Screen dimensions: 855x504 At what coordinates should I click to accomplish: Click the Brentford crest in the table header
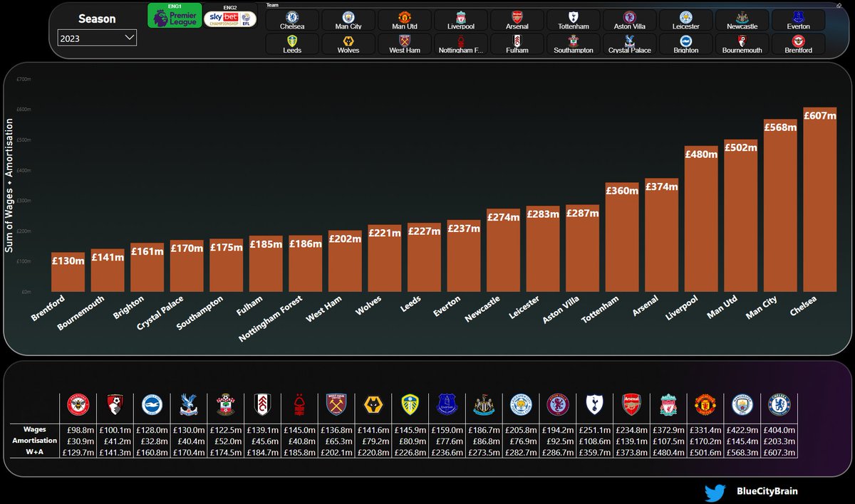point(78,405)
